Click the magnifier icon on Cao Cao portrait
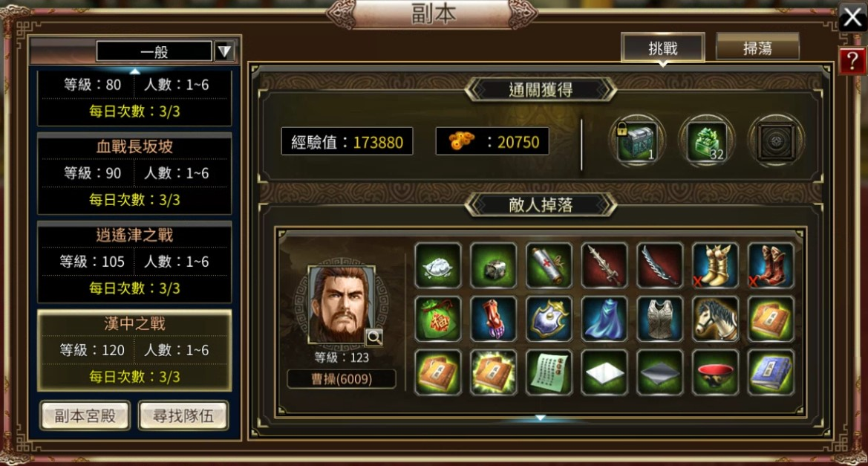The height and width of the screenshot is (466, 868). 374,336
